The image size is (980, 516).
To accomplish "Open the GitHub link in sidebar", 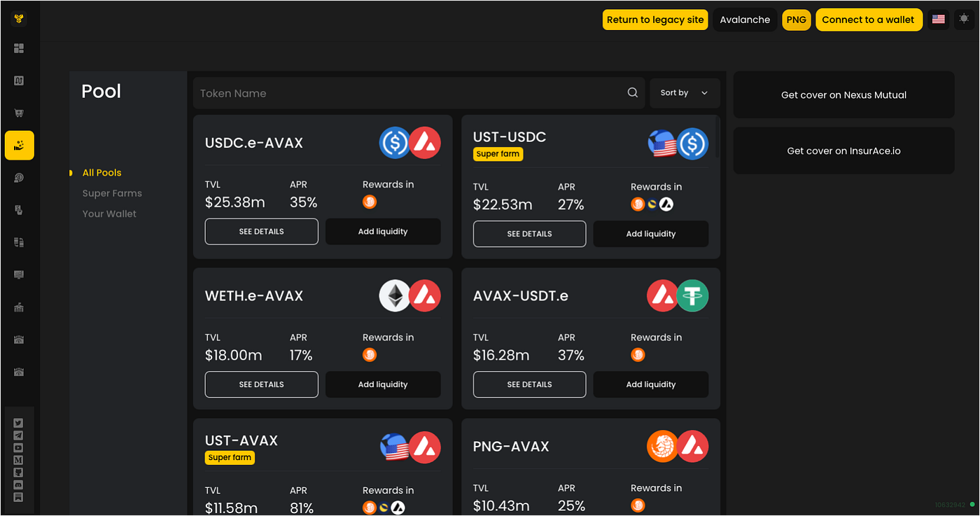I will coord(19,473).
